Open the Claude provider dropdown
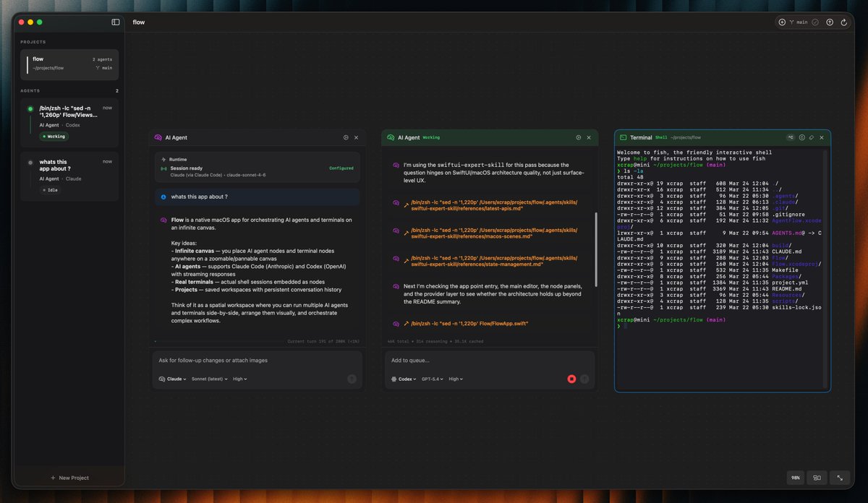 (x=172, y=379)
